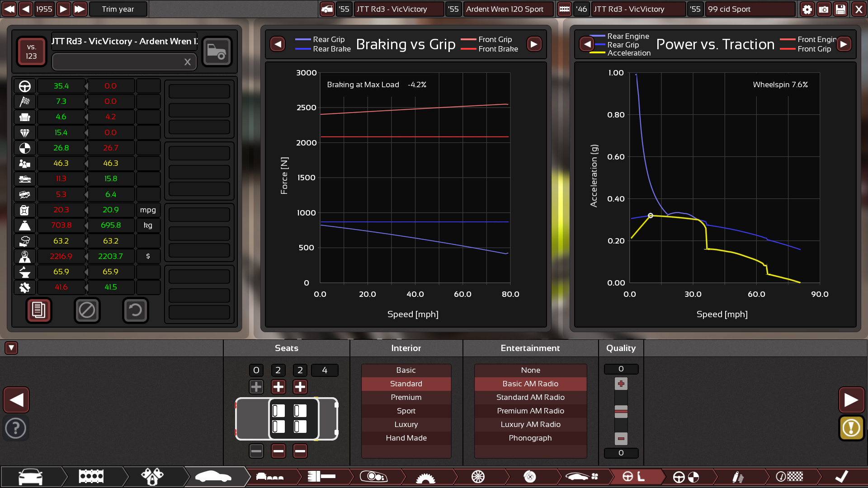Open settings gear in top bar
868x488 pixels.
point(807,9)
